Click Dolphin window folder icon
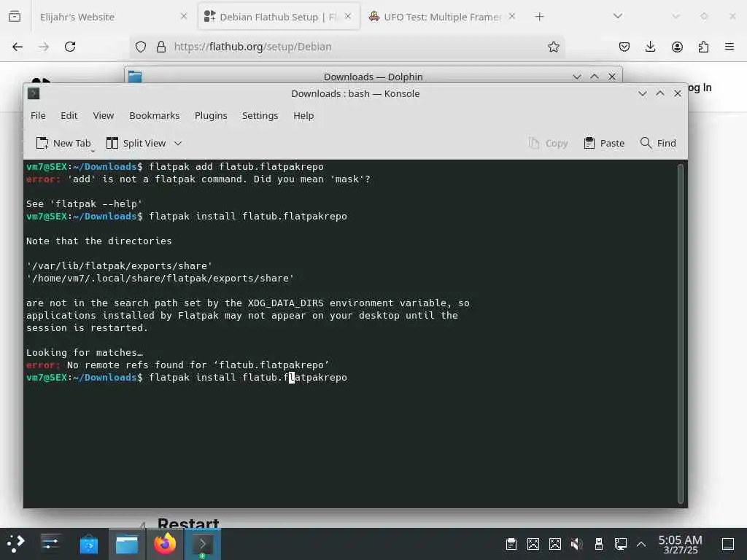 (135, 76)
